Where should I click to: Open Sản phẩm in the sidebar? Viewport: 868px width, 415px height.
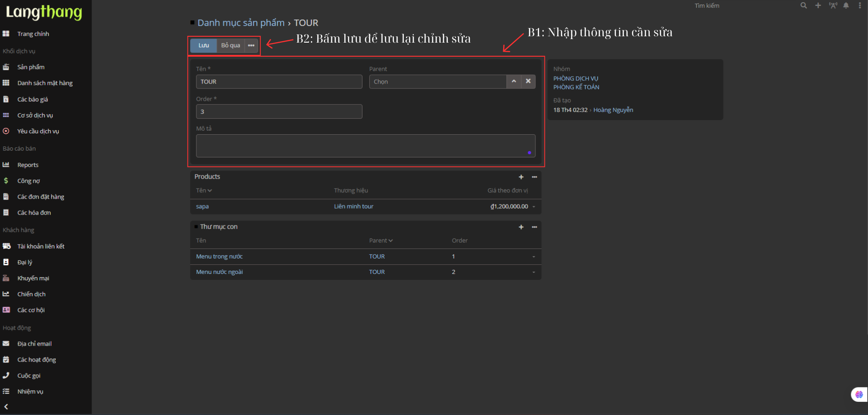(x=31, y=67)
